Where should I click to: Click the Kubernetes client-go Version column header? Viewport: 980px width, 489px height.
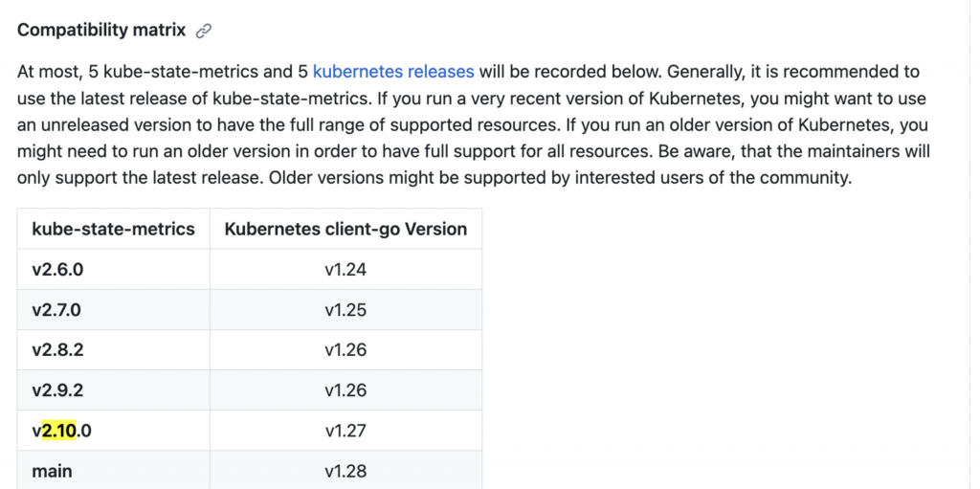pyautogui.click(x=345, y=229)
